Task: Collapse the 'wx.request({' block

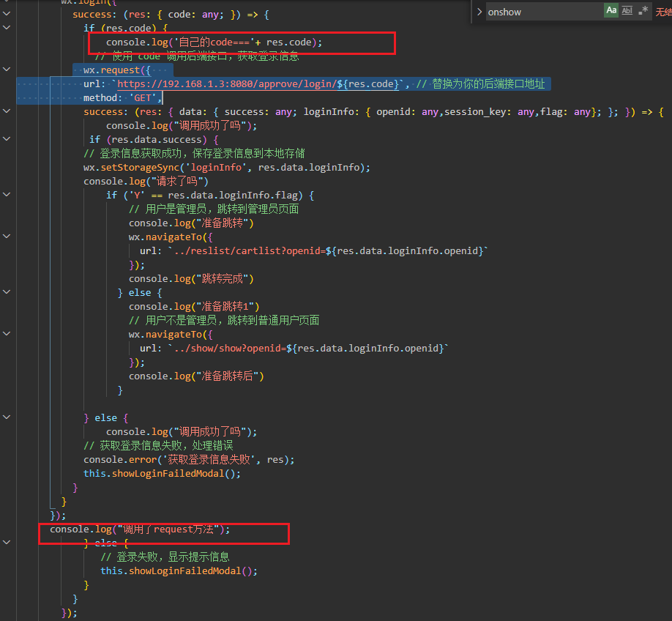Action: pos(7,69)
